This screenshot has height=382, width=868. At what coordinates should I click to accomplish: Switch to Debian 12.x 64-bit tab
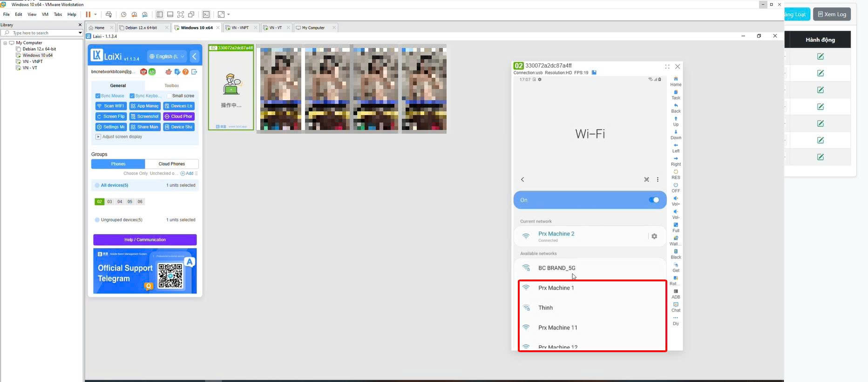141,27
